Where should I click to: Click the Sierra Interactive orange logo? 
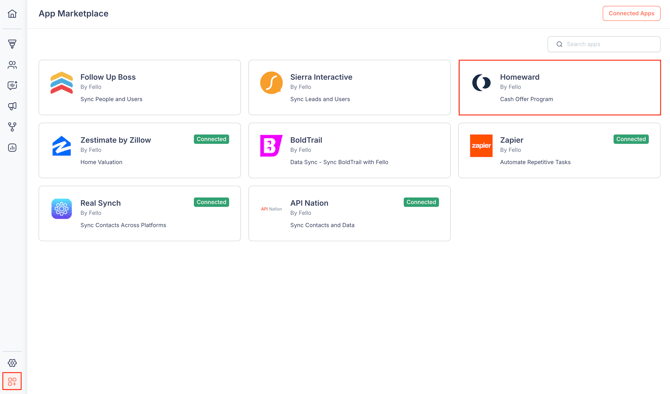pyautogui.click(x=271, y=83)
